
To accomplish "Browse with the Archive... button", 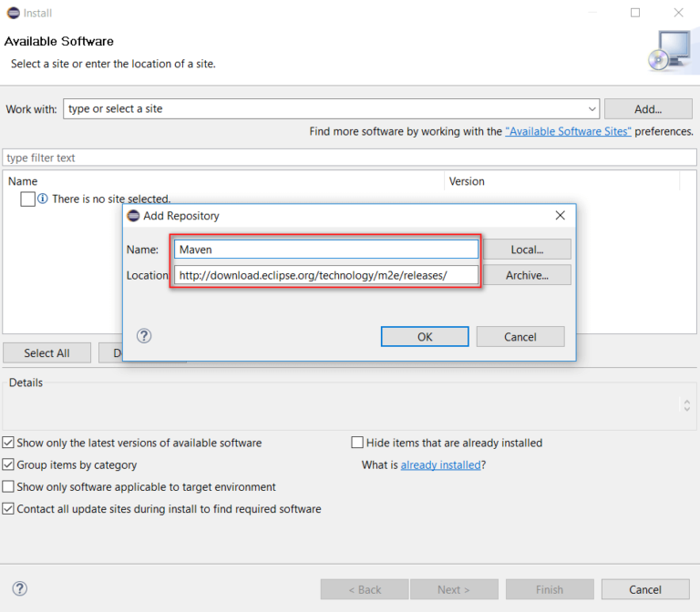I will tap(526, 275).
